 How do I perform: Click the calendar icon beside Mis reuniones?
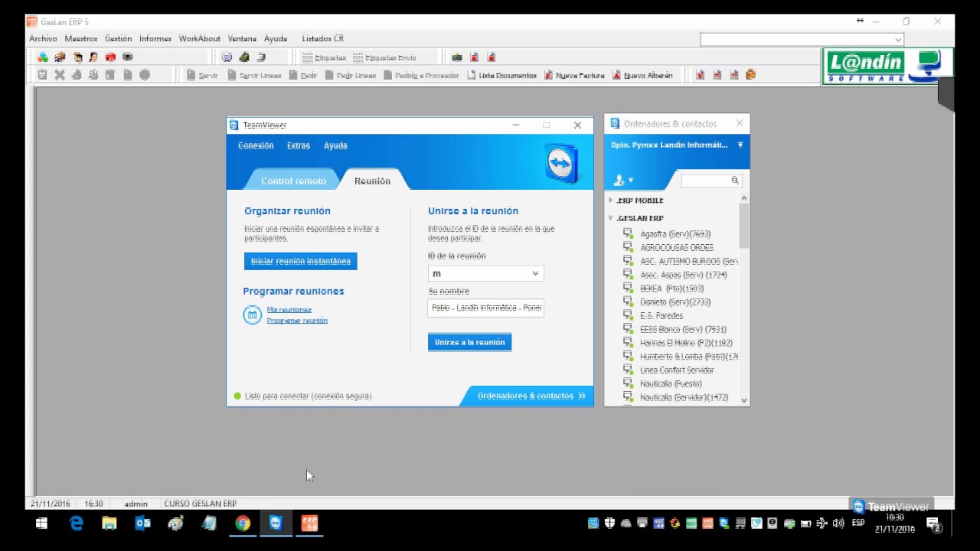pos(252,315)
